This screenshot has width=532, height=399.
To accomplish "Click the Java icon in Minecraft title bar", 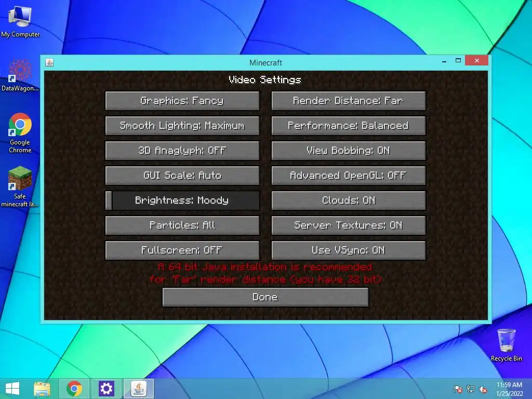I will (49, 62).
